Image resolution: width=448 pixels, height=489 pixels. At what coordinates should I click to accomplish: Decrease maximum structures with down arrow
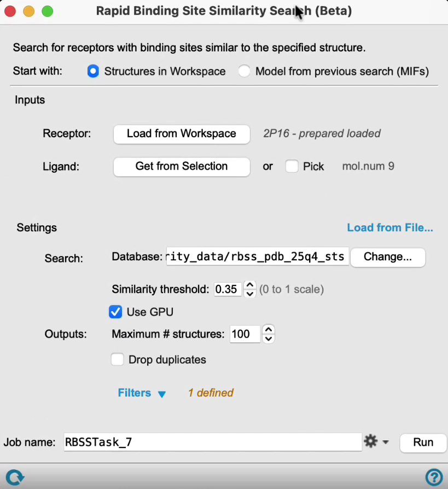269,339
